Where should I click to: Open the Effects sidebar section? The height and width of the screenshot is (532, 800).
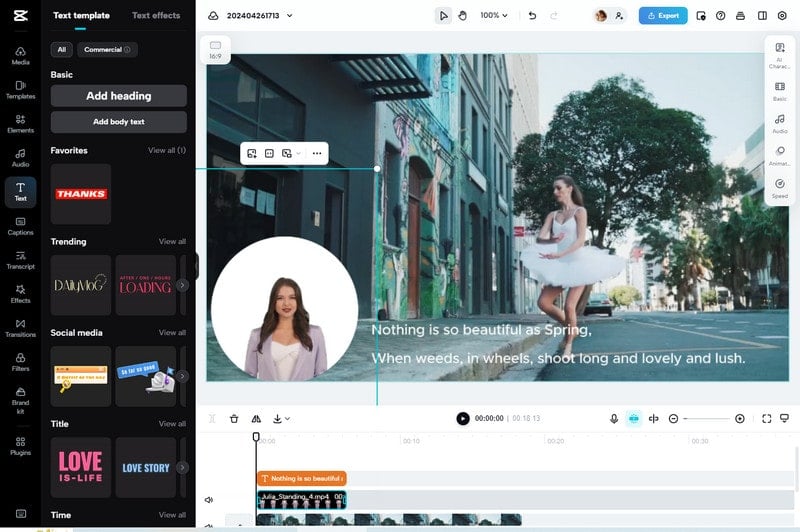coord(20,294)
